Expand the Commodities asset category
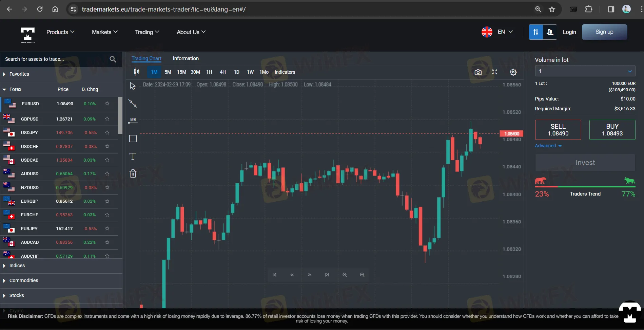Screen dimensions: 644x330 tap(24, 280)
